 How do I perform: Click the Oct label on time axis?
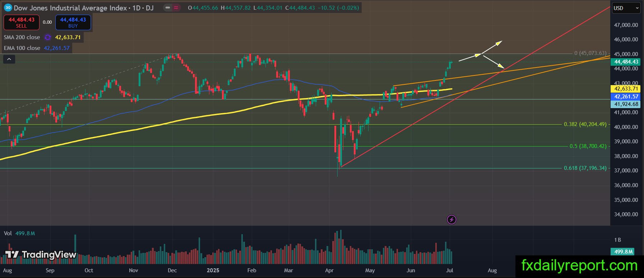[89, 270]
